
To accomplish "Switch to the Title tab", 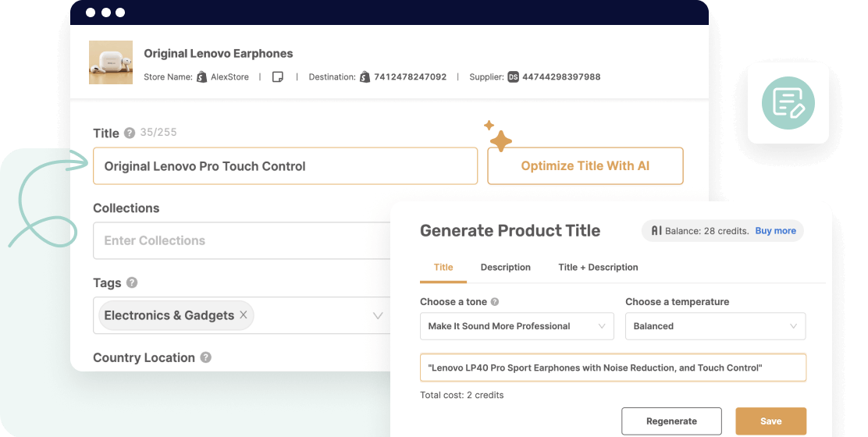I will click(443, 267).
